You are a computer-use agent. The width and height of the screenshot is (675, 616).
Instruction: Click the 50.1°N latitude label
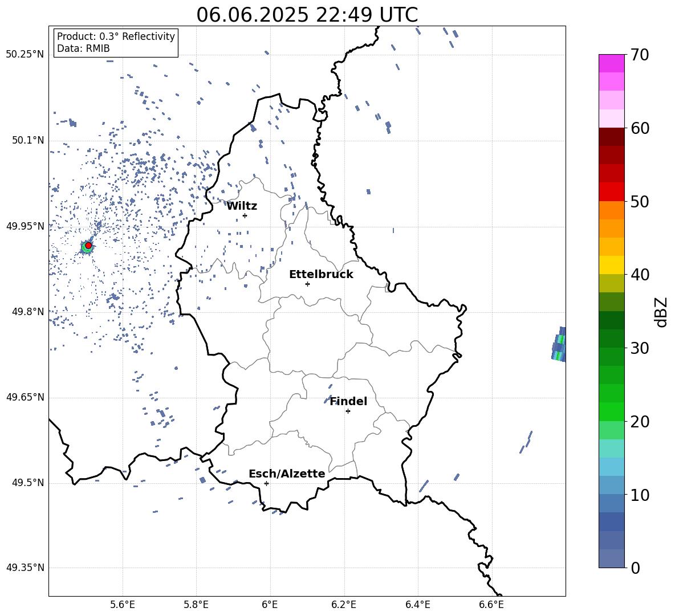27,141
